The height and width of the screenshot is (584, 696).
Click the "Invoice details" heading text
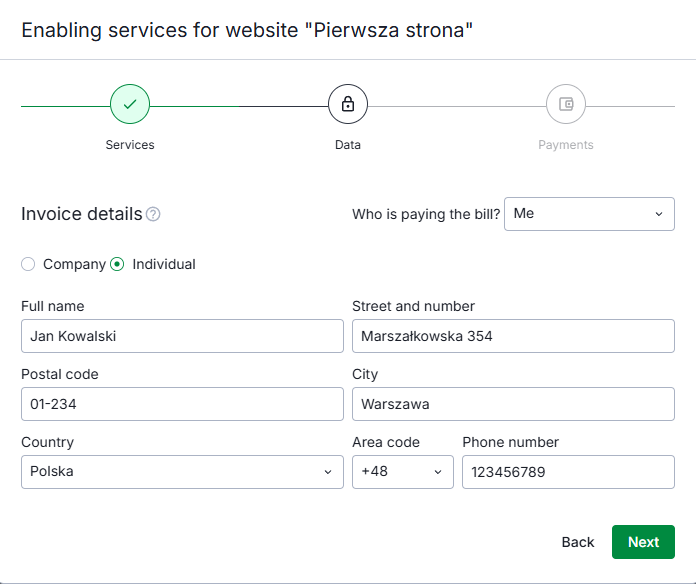click(82, 214)
